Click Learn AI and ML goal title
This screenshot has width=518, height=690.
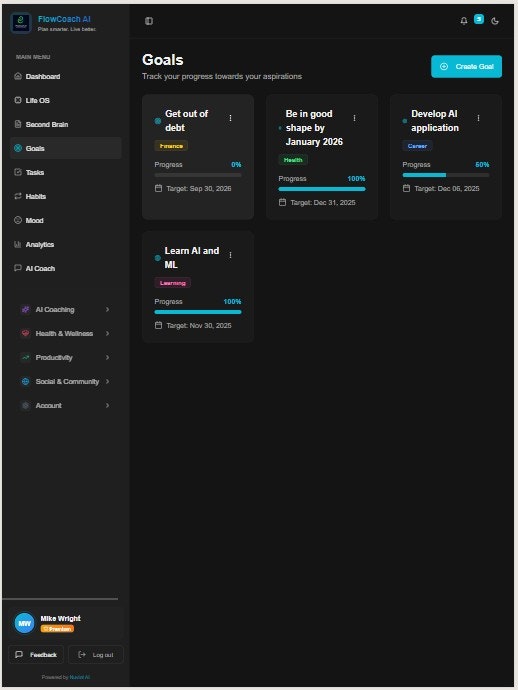[192, 257]
